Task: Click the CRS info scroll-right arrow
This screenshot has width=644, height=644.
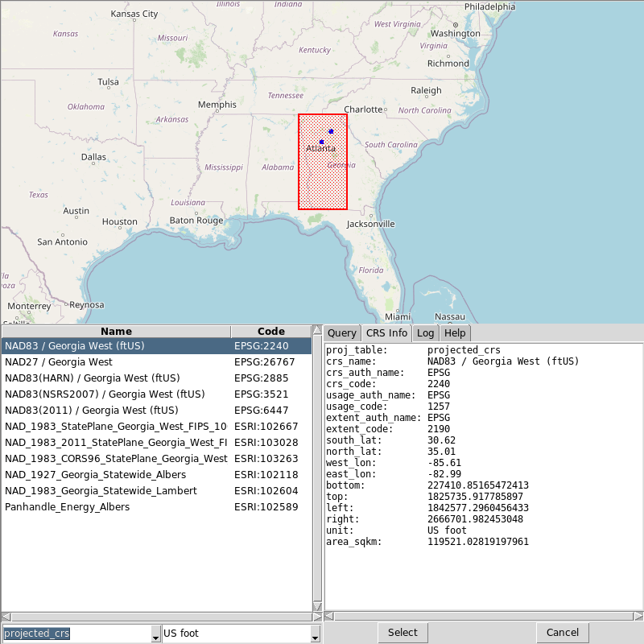Action: pos(638,616)
